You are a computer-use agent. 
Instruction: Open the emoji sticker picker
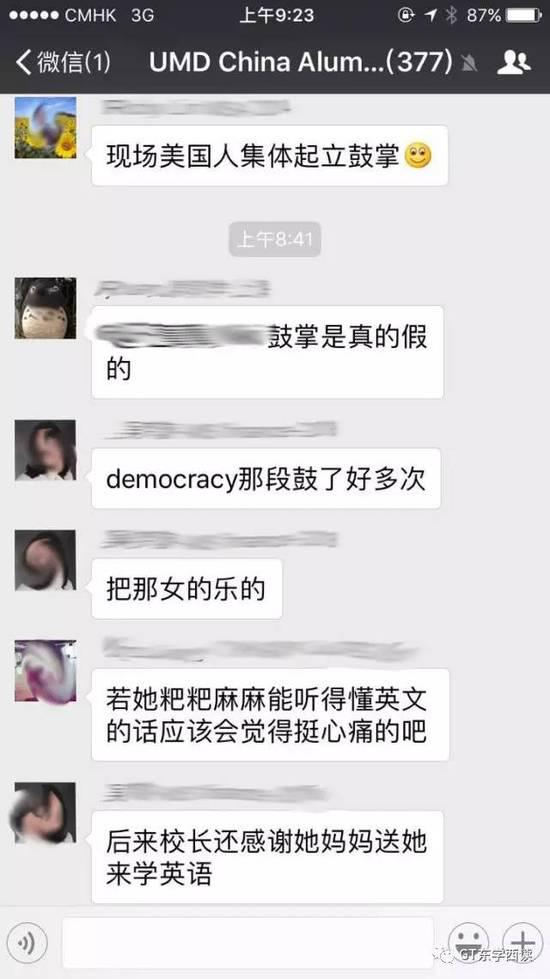(x=469, y=942)
